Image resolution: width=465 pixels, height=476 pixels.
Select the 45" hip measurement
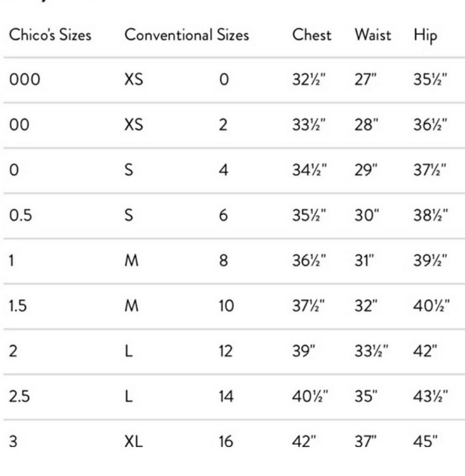(x=426, y=441)
